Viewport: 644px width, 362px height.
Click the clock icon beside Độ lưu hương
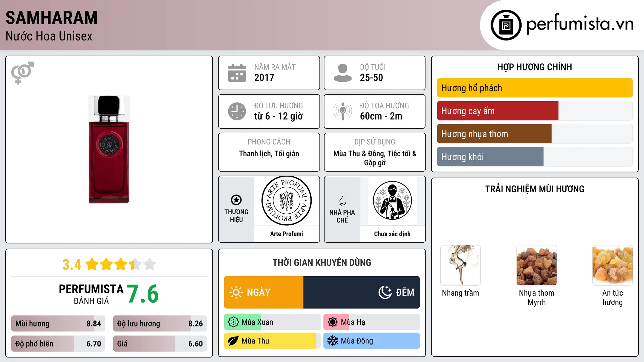pos(237,111)
